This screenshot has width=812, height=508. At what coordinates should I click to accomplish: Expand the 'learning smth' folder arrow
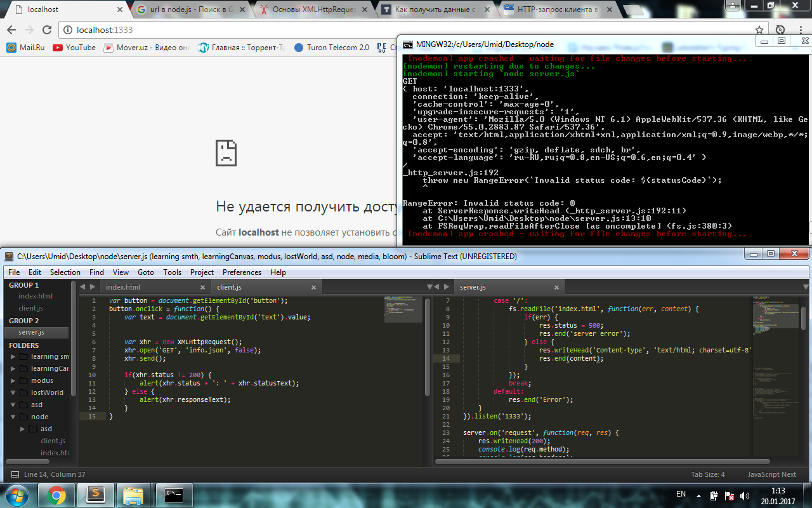(x=13, y=357)
